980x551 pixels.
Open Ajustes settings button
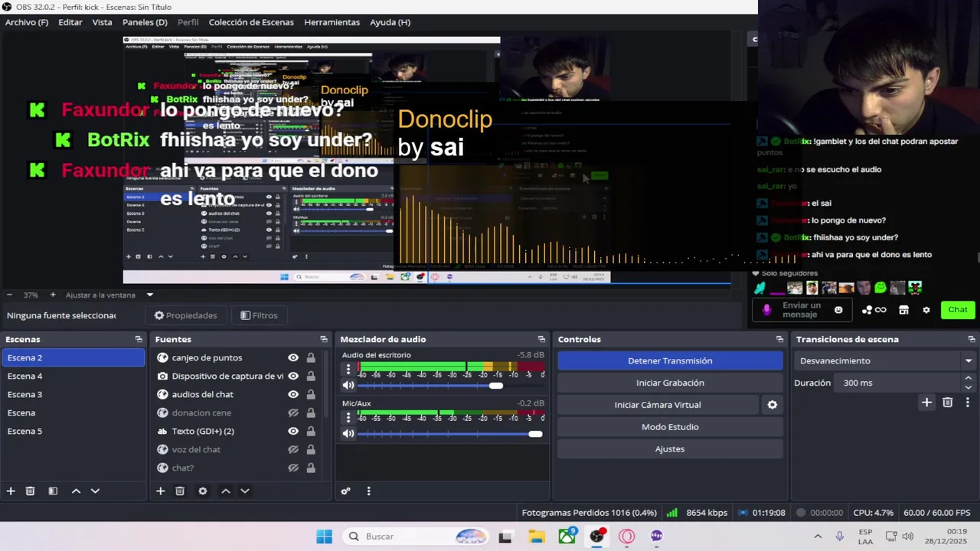point(670,449)
